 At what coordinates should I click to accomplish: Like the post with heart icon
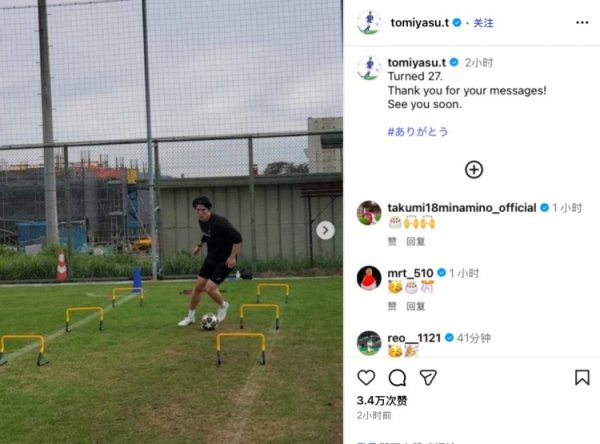tap(366, 377)
